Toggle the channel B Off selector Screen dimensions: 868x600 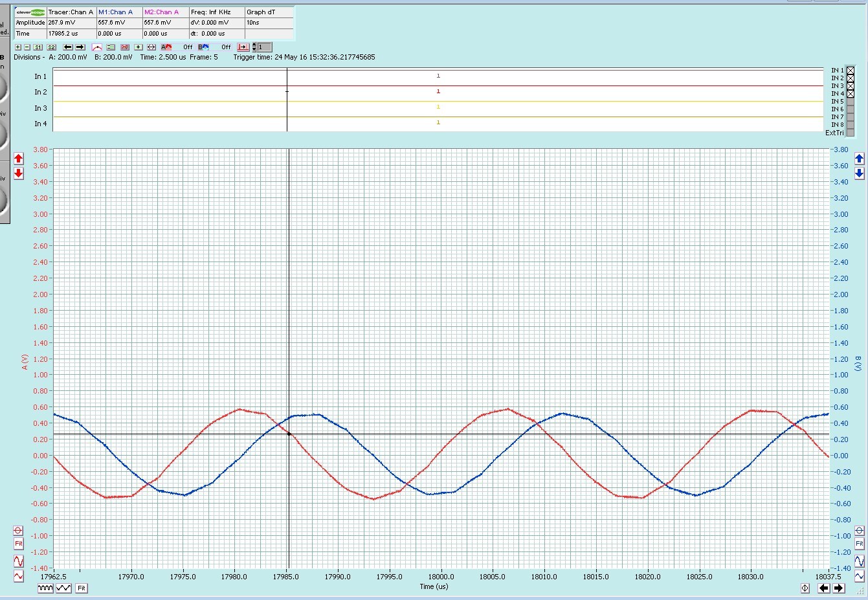[x=215, y=47]
